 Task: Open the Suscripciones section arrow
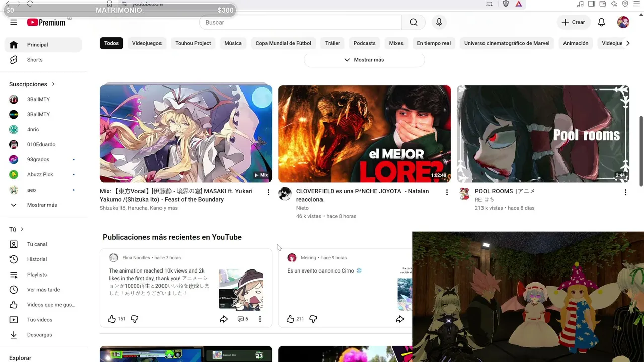tap(53, 84)
